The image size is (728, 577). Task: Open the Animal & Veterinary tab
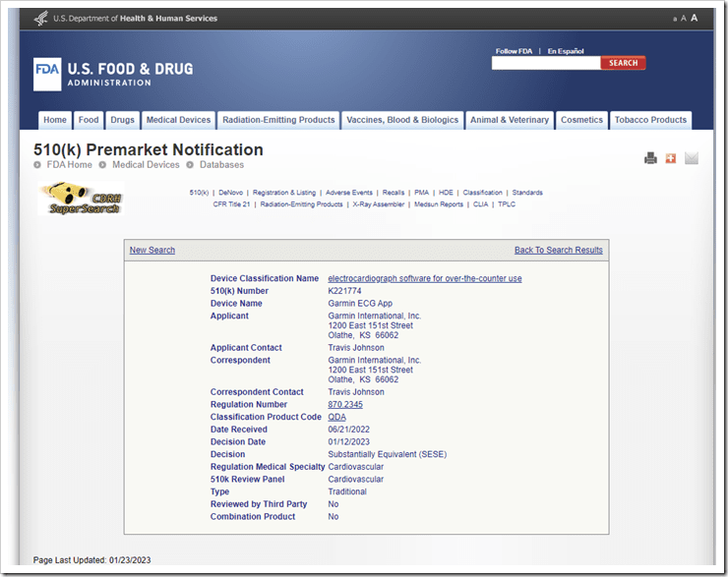pos(510,120)
